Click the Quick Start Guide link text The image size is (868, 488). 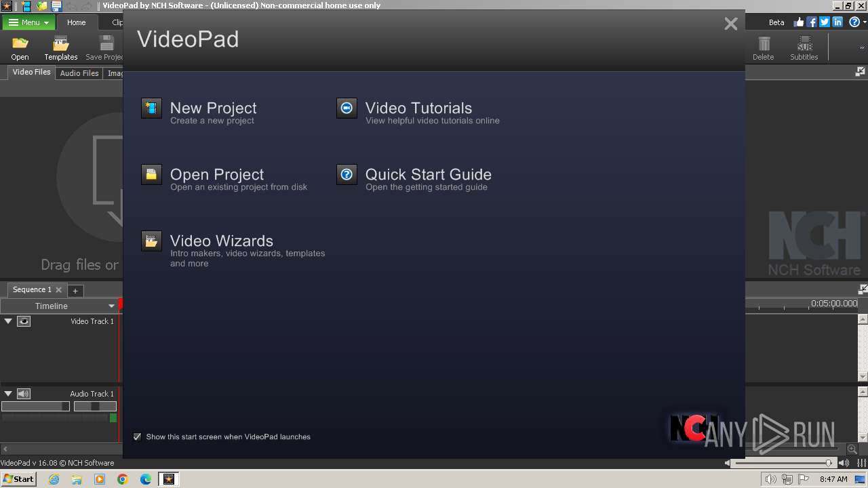click(x=429, y=174)
